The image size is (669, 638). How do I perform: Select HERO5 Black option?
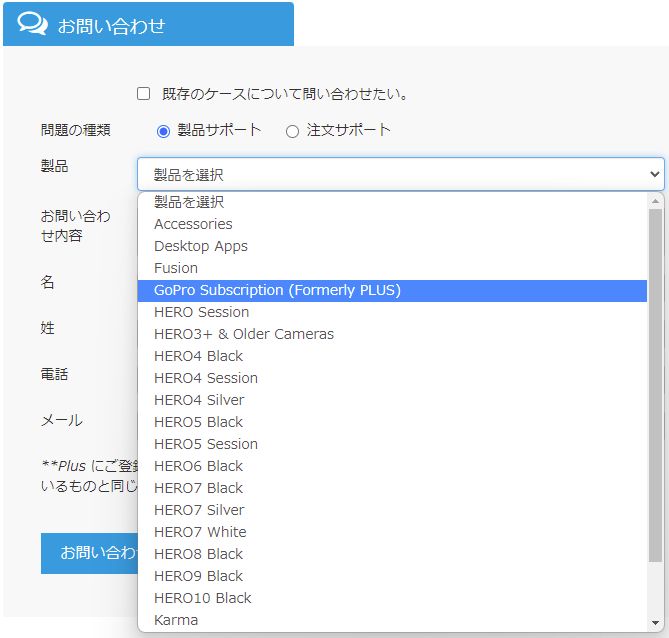[392, 422]
